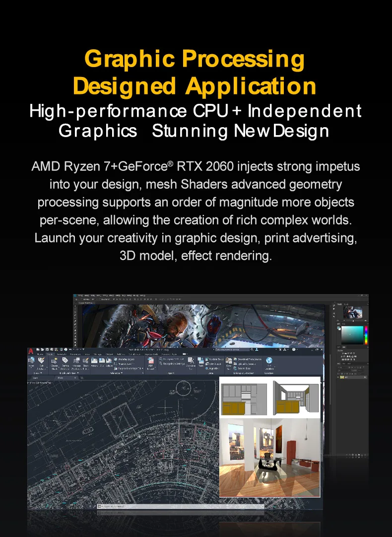Launch the Block Editor tool
Screen dimensions: 392x537
[85, 363]
